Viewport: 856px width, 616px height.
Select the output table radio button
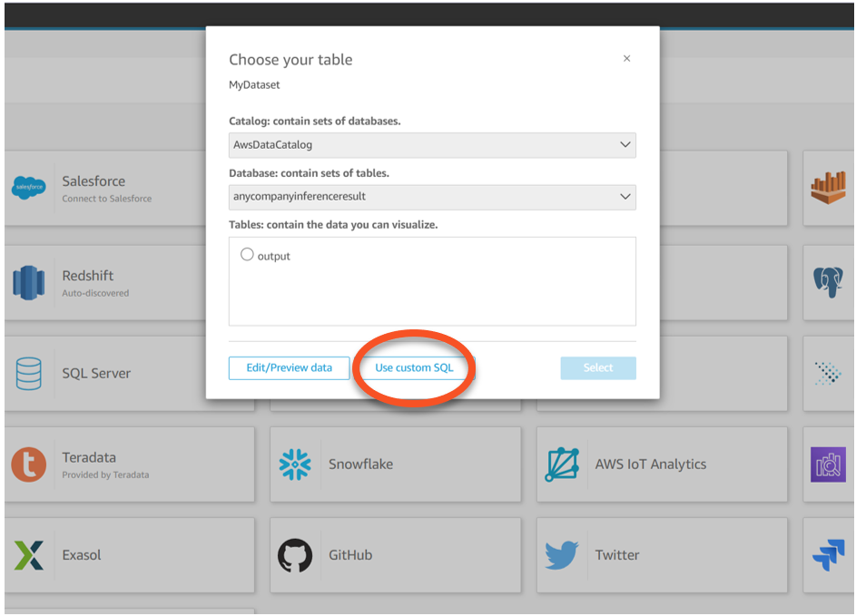247,254
